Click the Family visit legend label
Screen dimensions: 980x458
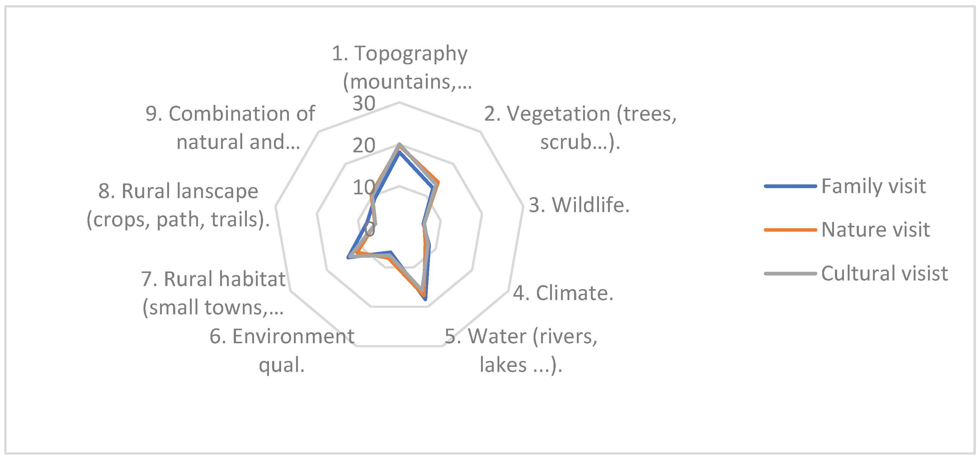click(873, 186)
